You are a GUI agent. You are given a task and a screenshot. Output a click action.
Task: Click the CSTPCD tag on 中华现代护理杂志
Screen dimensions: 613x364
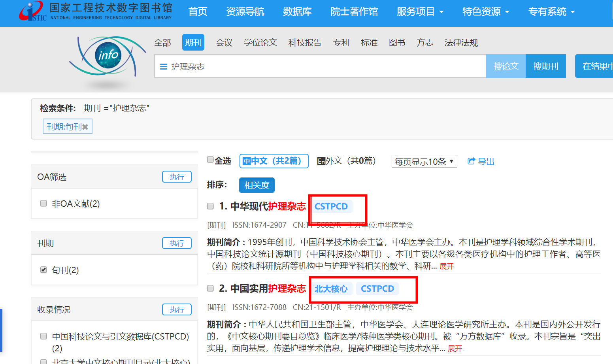[x=331, y=206]
